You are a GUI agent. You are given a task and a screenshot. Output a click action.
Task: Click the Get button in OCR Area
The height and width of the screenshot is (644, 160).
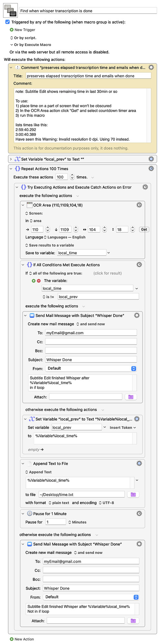tap(144, 230)
